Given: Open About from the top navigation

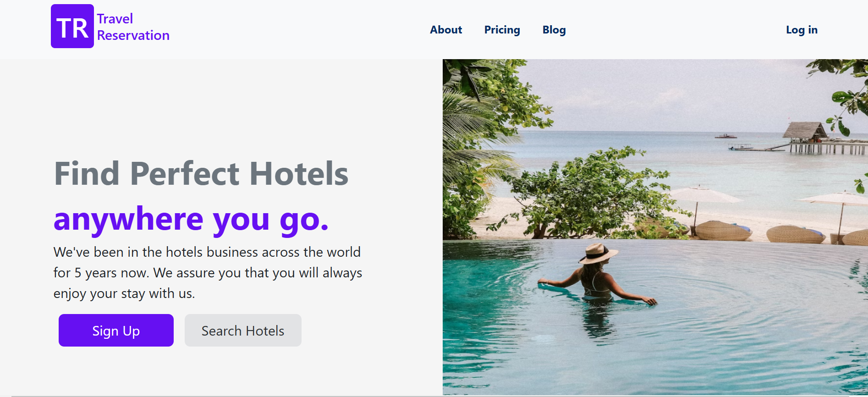Looking at the screenshot, I should pos(445,29).
